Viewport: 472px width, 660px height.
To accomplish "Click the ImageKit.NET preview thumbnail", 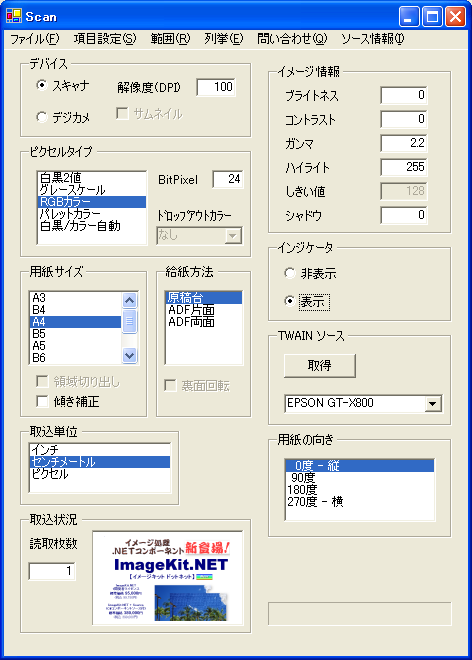I will 168,578.
